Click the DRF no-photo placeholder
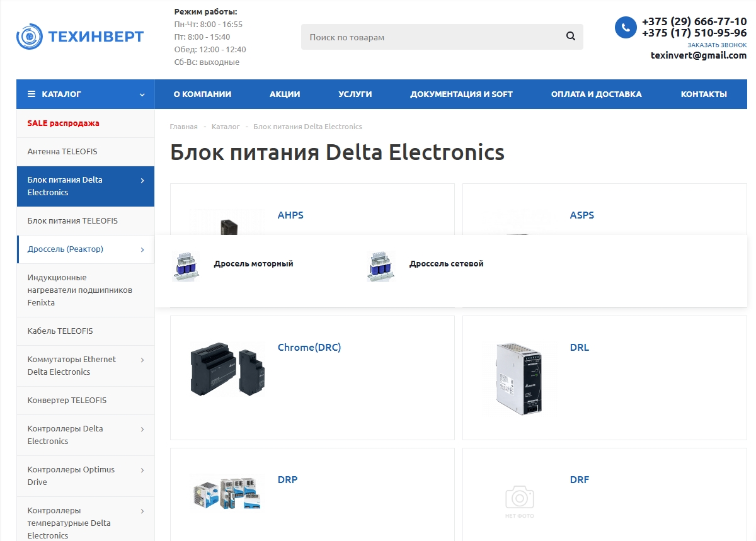756x541 pixels. [x=520, y=501]
